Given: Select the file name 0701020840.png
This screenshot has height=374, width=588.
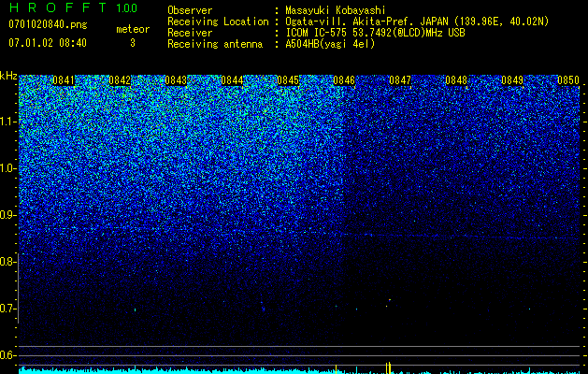Looking at the screenshot, I should (x=48, y=24).
